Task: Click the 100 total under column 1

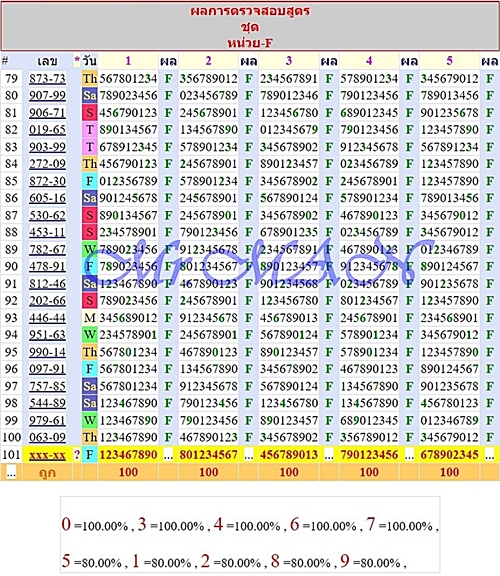Action: point(128,472)
